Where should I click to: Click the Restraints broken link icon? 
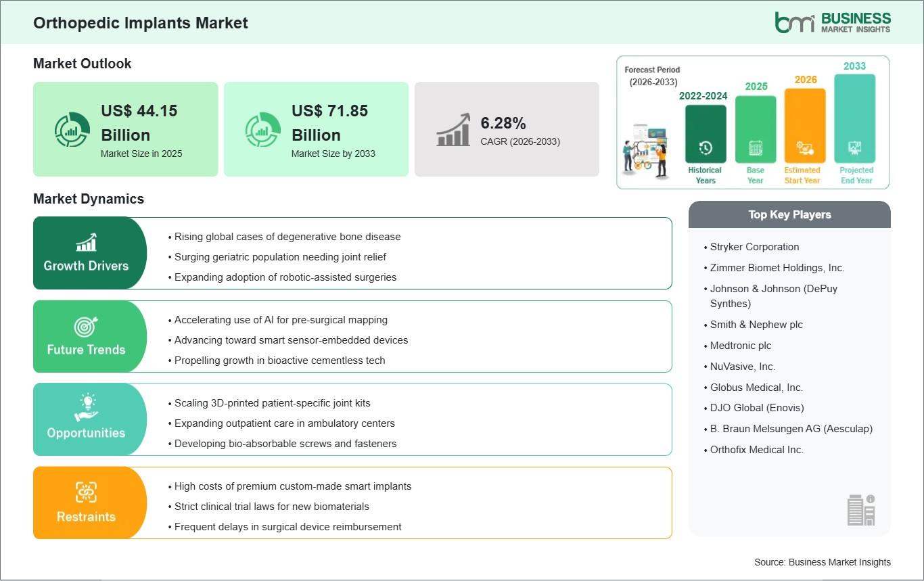(86, 492)
